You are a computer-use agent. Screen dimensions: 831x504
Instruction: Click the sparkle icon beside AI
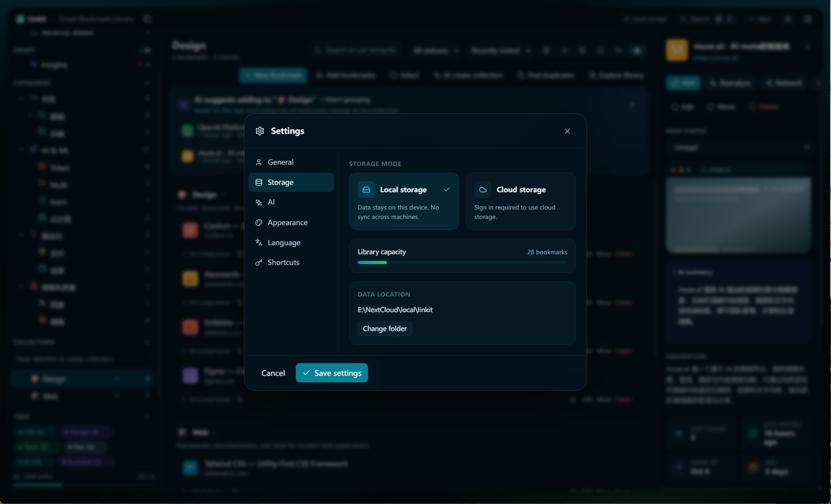pos(259,202)
